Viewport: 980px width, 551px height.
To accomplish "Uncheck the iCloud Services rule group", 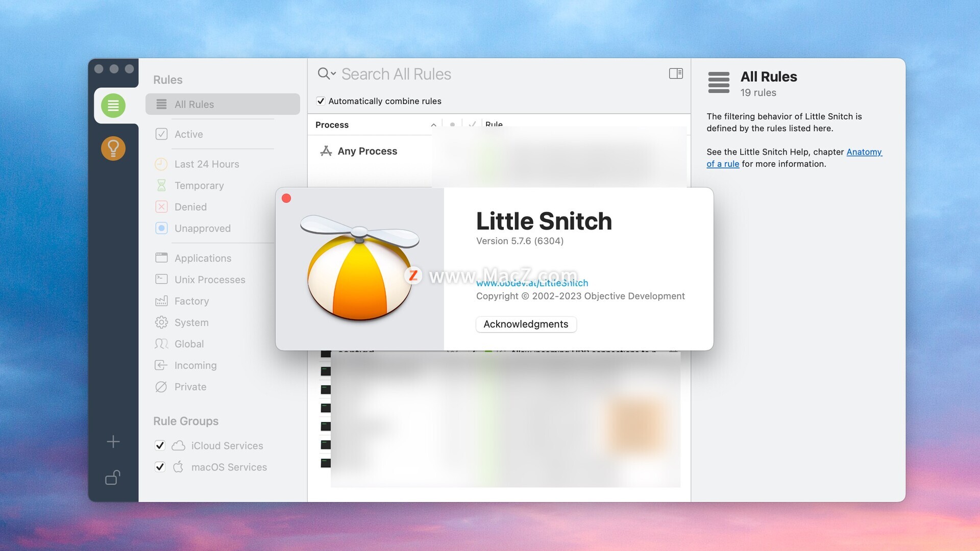I will (160, 445).
